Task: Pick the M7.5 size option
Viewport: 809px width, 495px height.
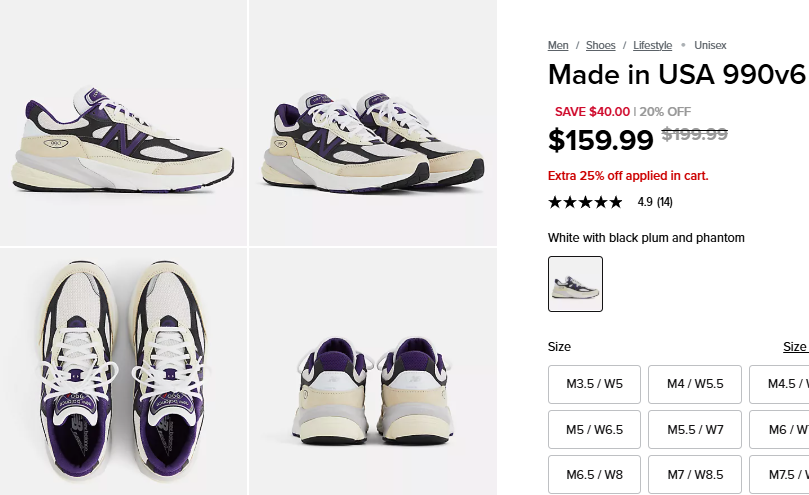Action: [781, 474]
